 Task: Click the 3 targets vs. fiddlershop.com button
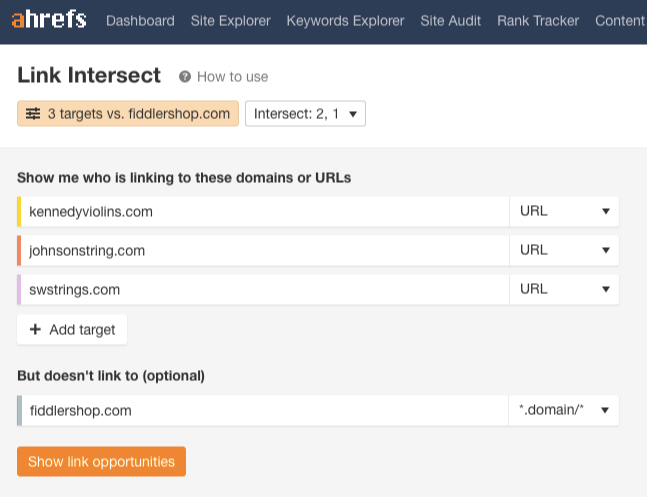coord(128,114)
